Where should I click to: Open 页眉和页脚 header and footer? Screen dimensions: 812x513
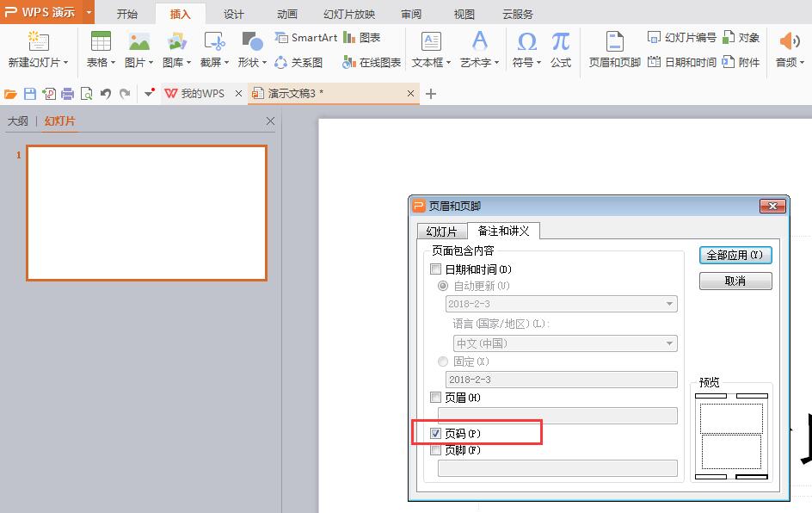click(615, 49)
